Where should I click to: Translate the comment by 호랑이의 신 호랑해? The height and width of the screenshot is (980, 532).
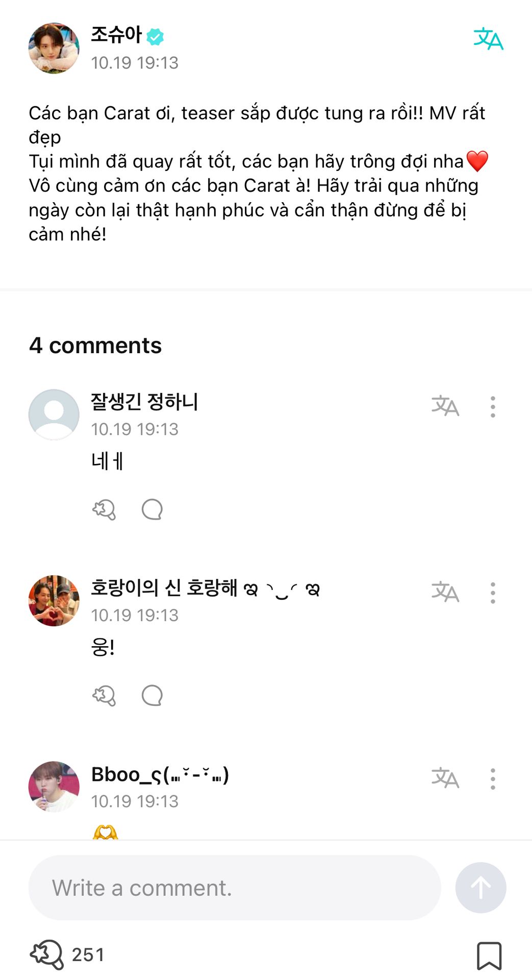coord(445,592)
